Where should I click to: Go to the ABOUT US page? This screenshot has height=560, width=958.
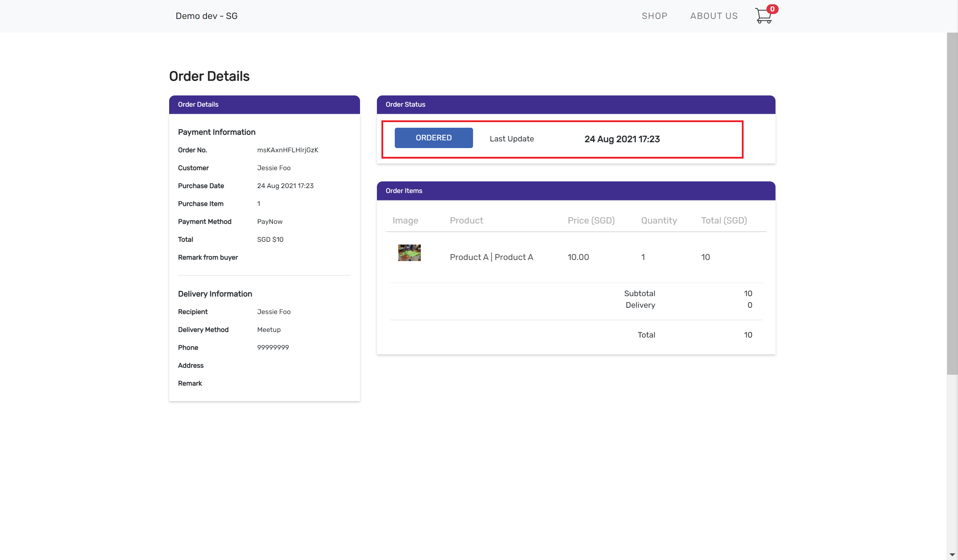[713, 16]
